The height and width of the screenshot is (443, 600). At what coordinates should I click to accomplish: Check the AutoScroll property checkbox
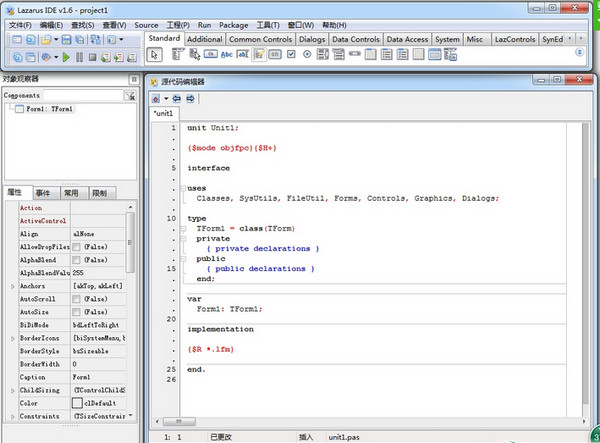point(76,299)
